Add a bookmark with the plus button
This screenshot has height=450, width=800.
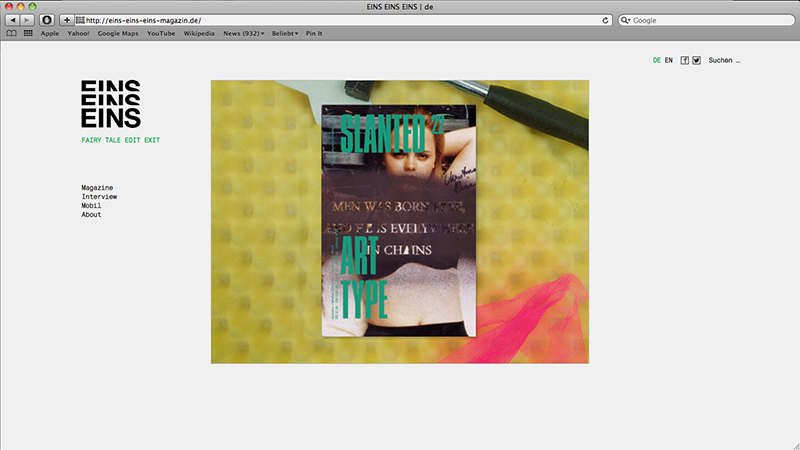pyautogui.click(x=67, y=20)
